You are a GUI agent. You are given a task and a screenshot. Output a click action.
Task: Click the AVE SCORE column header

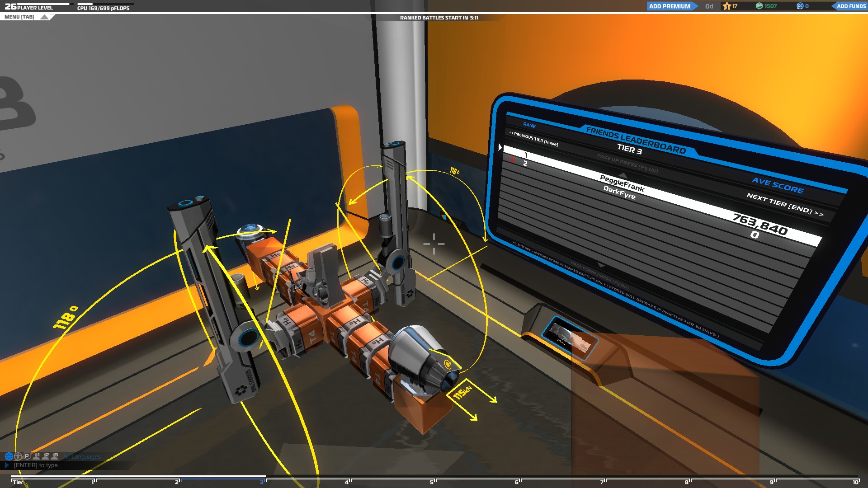(x=778, y=185)
